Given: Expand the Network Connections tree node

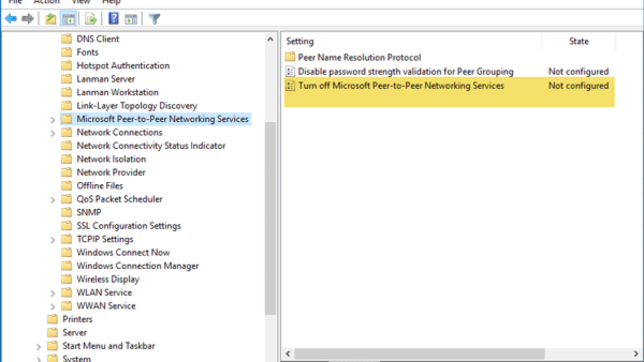Looking at the screenshot, I should [x=53, y=133].
